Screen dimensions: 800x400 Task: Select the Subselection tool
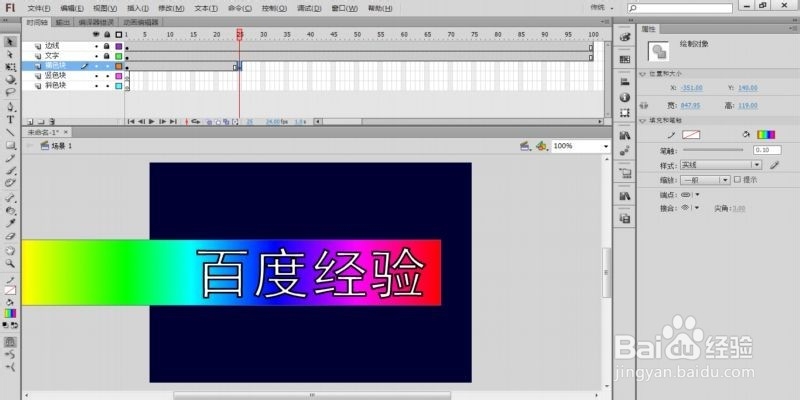(x=10, y=54)
